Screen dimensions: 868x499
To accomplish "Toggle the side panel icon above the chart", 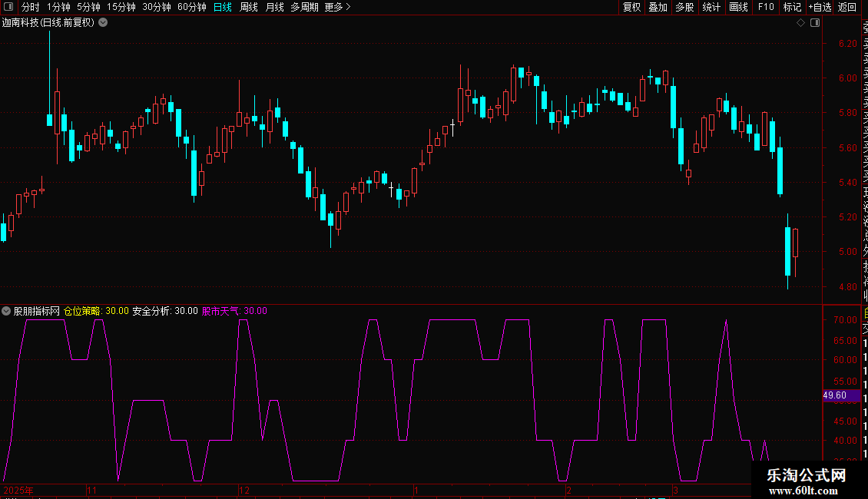I will (x=815, y=23).
